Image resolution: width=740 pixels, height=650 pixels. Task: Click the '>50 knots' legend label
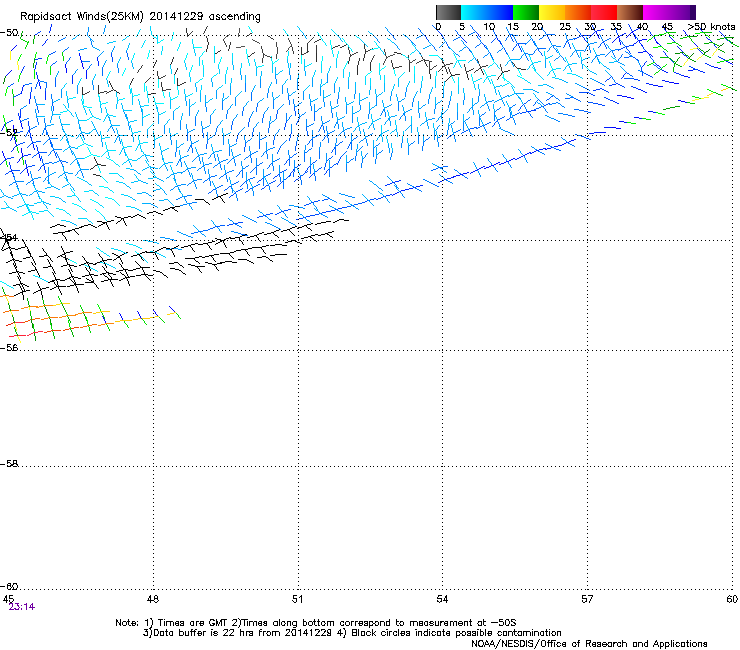(x=711, y=27)
